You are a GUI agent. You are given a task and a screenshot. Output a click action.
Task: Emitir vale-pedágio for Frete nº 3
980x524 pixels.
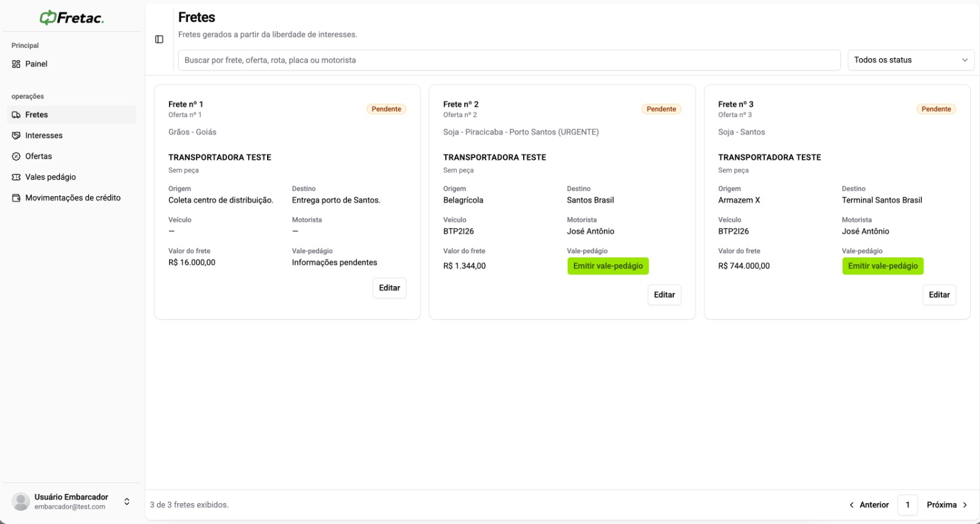click(883, 266)
